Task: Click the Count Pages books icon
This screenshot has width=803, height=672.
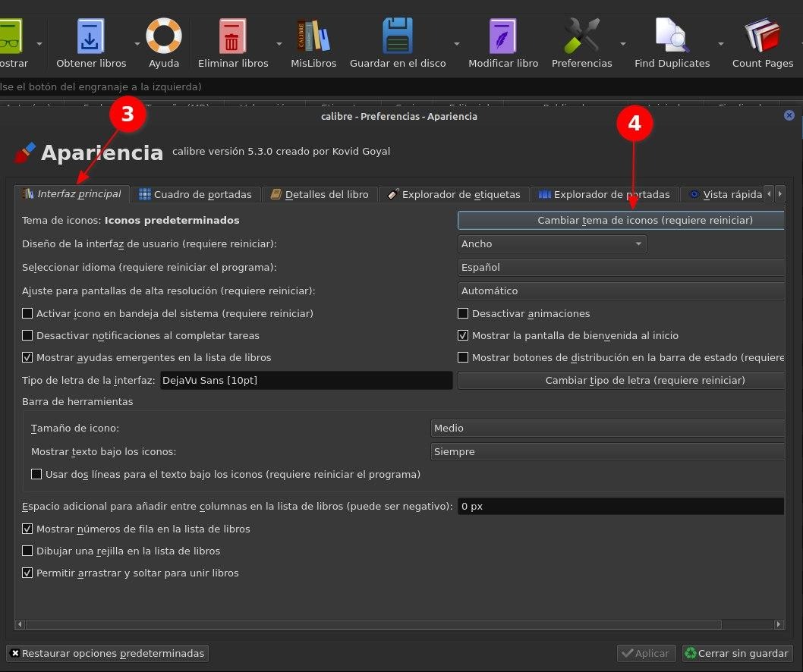Action: 763,36
